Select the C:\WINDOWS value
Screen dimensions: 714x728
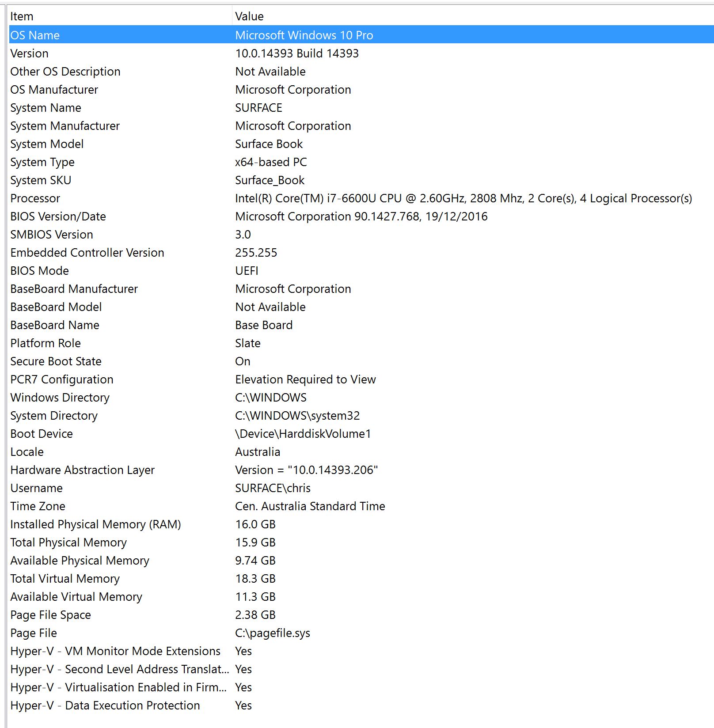point(270,398)
